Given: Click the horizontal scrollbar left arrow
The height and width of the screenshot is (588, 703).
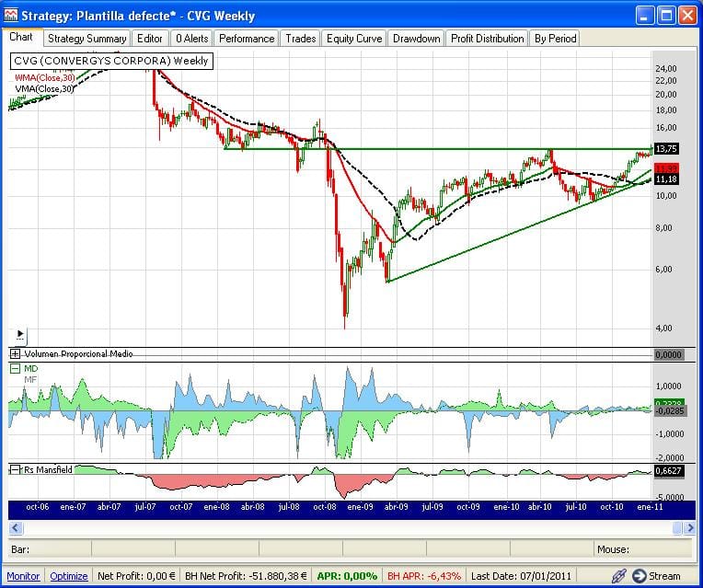Looking at the screenshot, I should click(16, 527).
